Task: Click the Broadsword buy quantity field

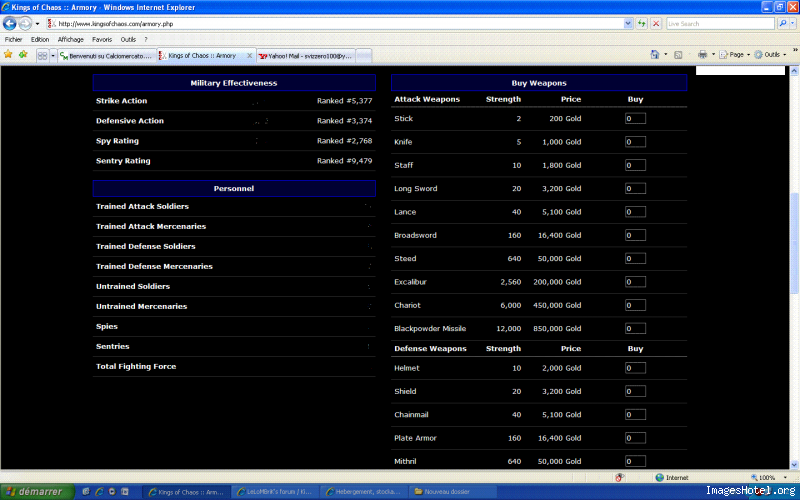Action: (x=635, y=235)
